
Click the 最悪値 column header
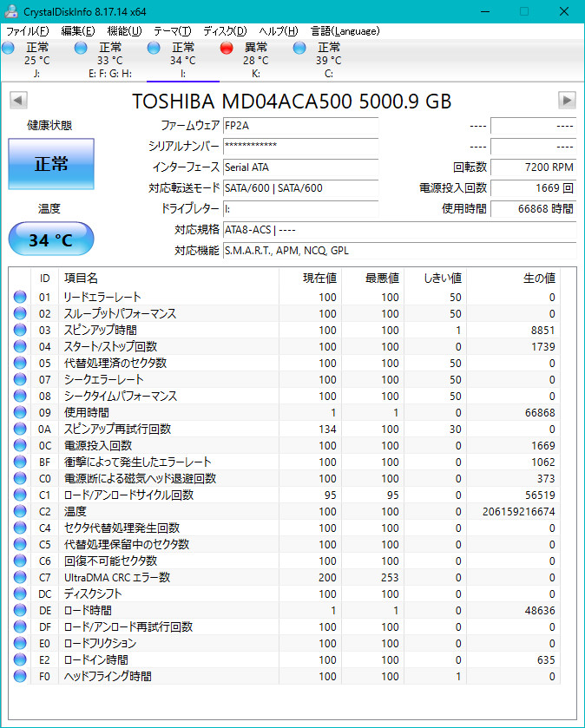point(373,279)
